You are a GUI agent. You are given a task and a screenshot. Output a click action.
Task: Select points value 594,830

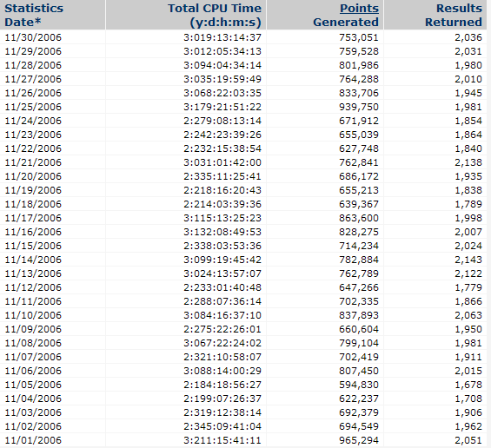(x=359, y=385)
